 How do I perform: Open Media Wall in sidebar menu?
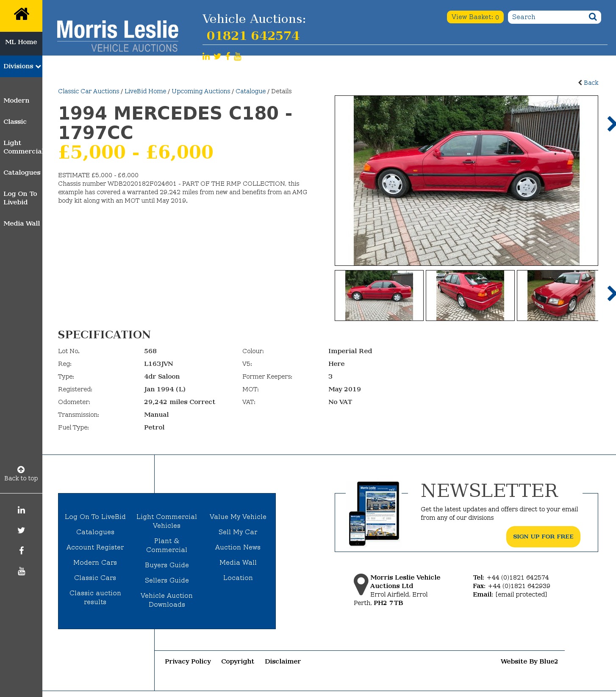pyautogui.click(x=22, y=223)
